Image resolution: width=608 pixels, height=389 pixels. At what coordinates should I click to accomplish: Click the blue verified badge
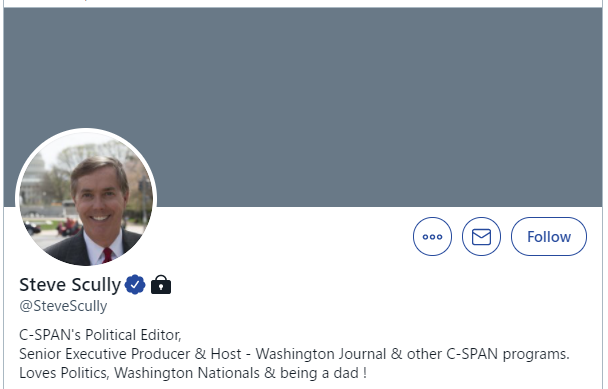coord(135,285)
